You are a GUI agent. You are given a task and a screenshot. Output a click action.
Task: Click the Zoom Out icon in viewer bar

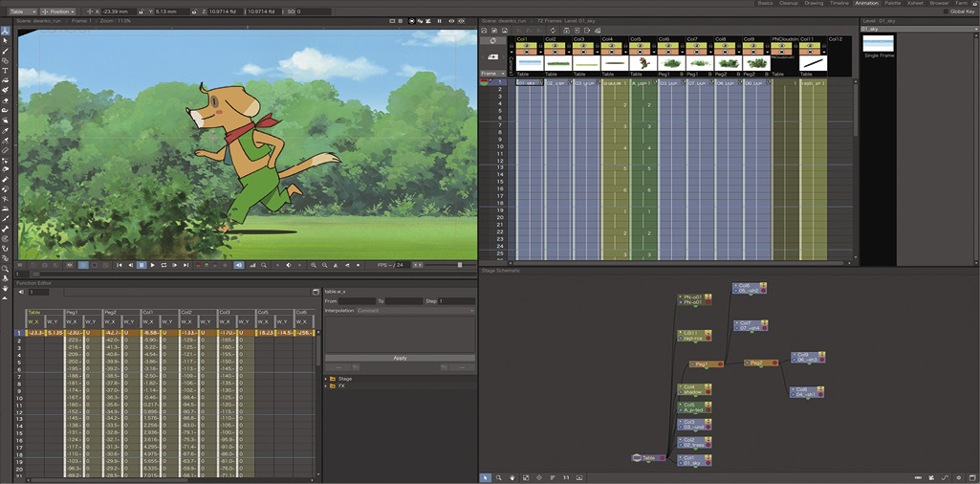[x=325, y=265]
